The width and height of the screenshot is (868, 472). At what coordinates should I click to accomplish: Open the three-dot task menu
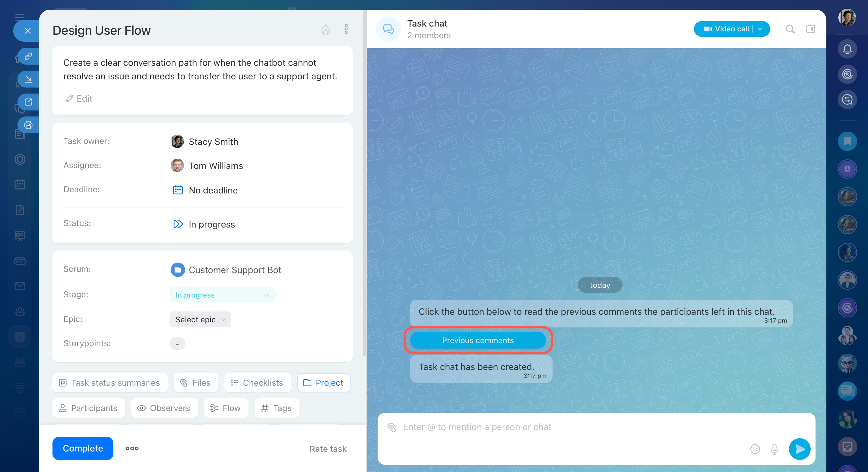pos(346,29)
